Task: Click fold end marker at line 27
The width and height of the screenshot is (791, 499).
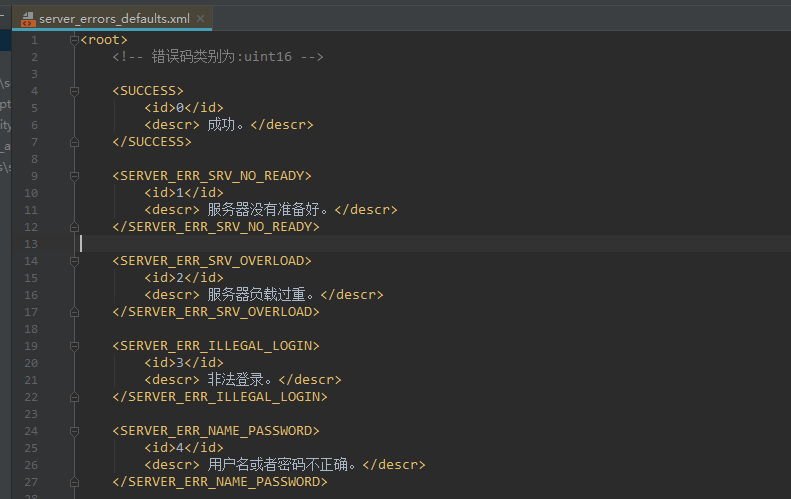Action: tap(74, 482)
